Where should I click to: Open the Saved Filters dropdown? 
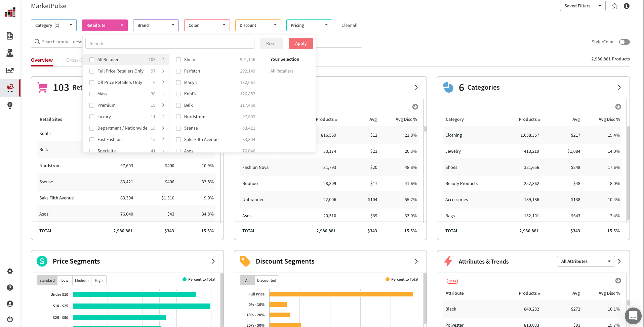582,6
